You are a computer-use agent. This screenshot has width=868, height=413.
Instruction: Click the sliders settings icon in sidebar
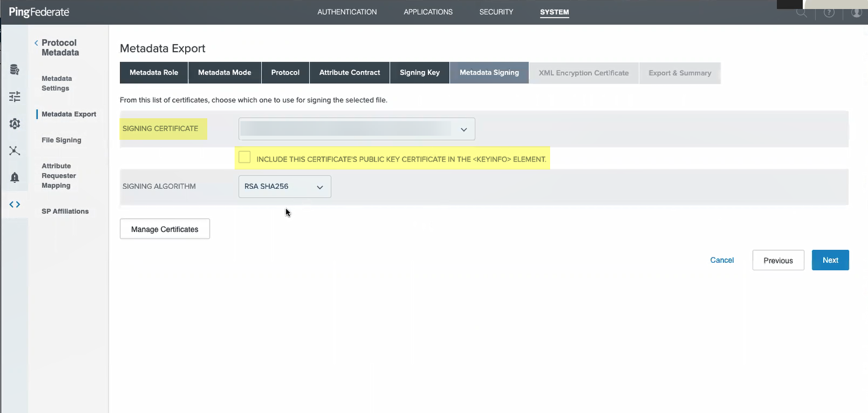click(x=15, y=97)
